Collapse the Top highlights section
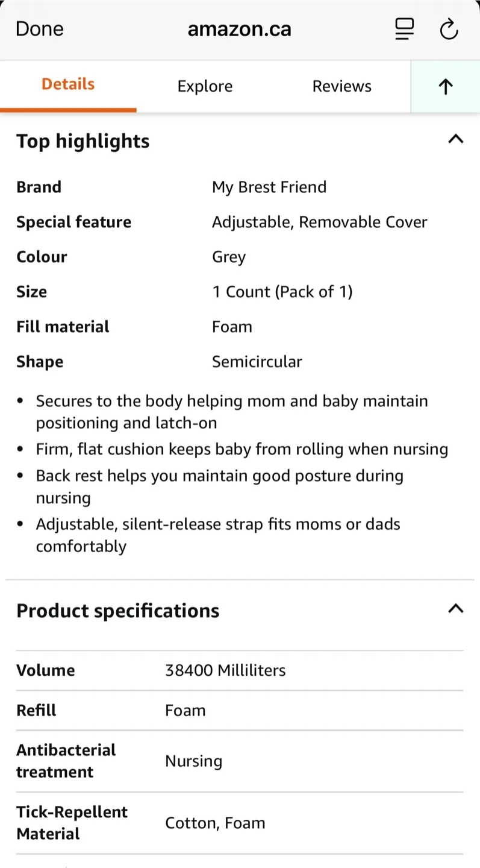The image size is (480, 868). click(456, 139)
